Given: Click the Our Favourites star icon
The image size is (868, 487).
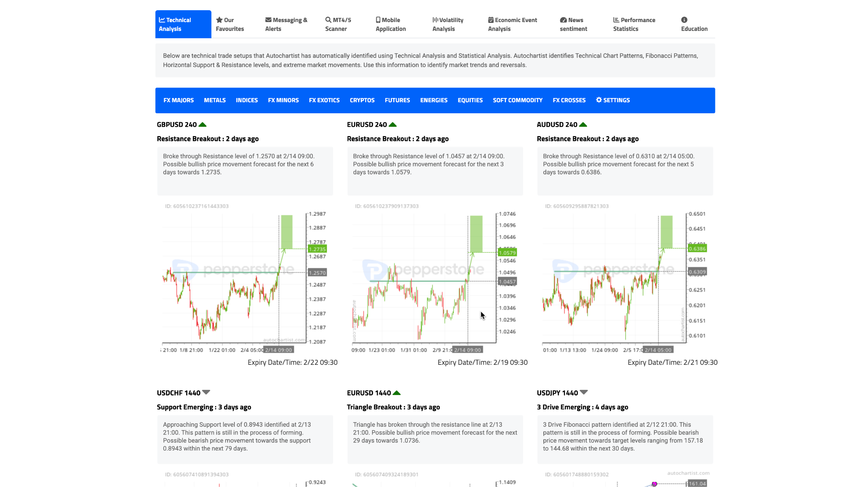Looking at the screenshot, I should (x=219, y=20).
